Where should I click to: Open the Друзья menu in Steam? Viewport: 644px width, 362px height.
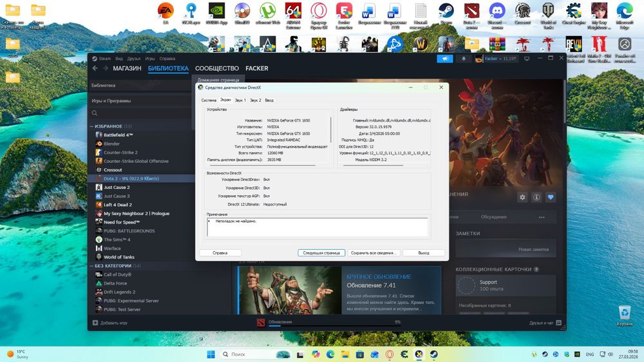point(134,59)
